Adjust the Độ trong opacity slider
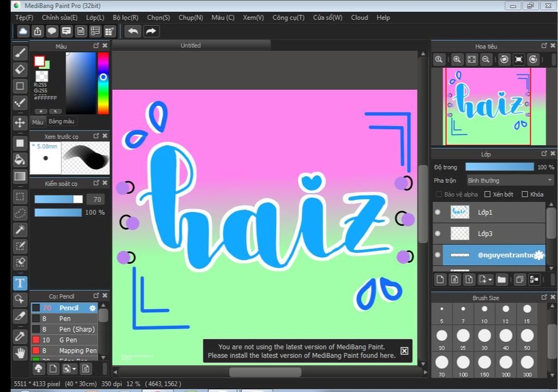The width and height of the screenshot is (558, 392). [500, 167]
